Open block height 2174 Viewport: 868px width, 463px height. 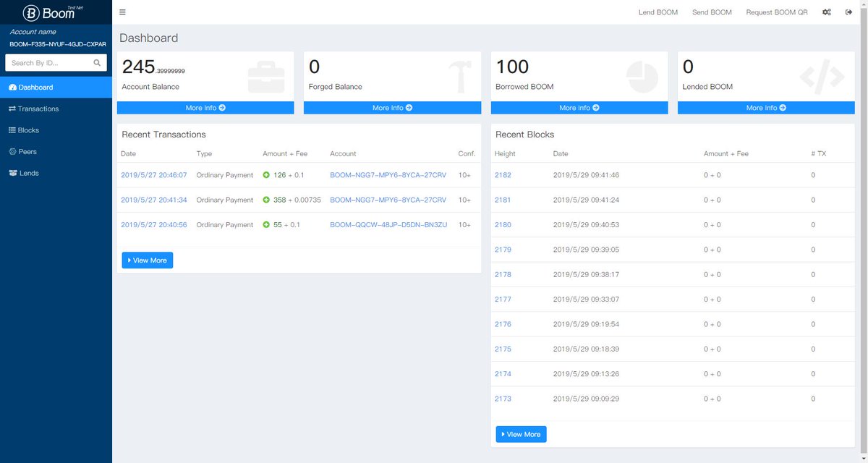coord(503,374)
